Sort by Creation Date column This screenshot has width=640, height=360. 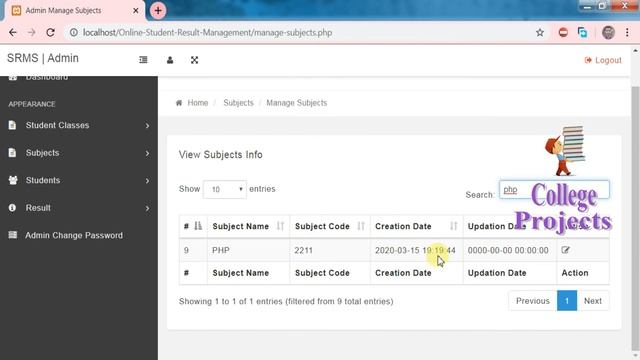click(x=416, y=226)
